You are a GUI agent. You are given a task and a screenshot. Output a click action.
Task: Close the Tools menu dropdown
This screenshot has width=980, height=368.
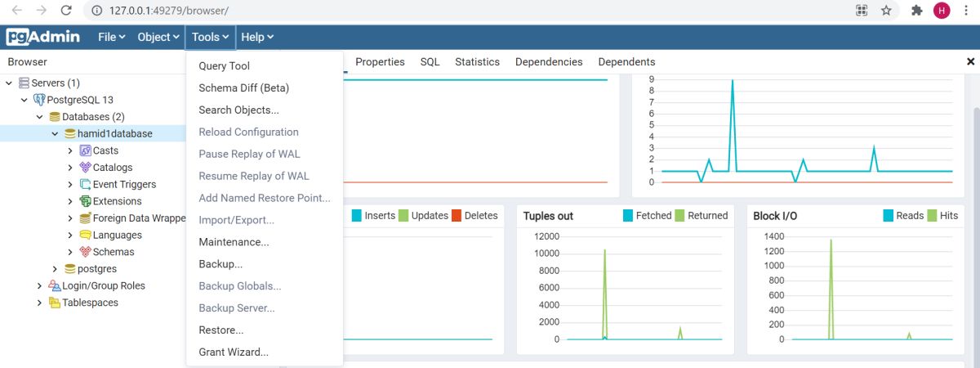pos(211,37)
